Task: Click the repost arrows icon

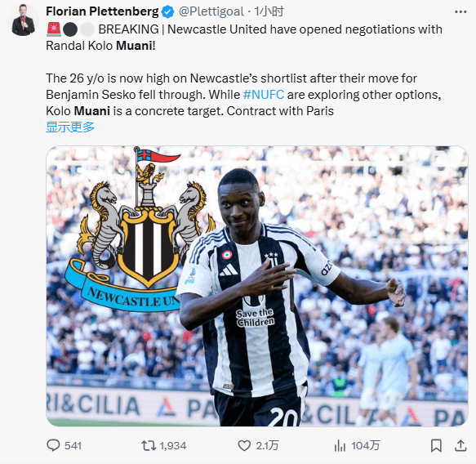Action: tap(149, 446)
